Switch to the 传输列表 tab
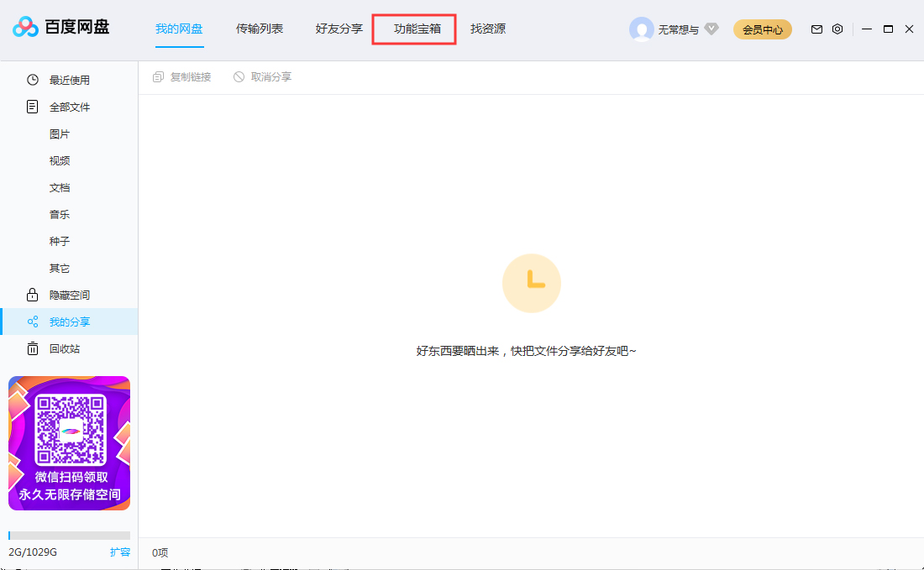The image size is (924, 570). tap(259, 28)
